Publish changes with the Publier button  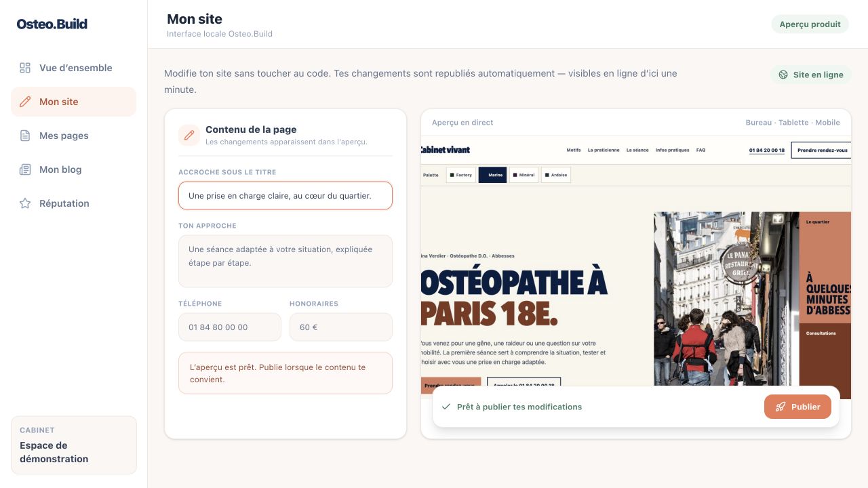coord(797,407)
